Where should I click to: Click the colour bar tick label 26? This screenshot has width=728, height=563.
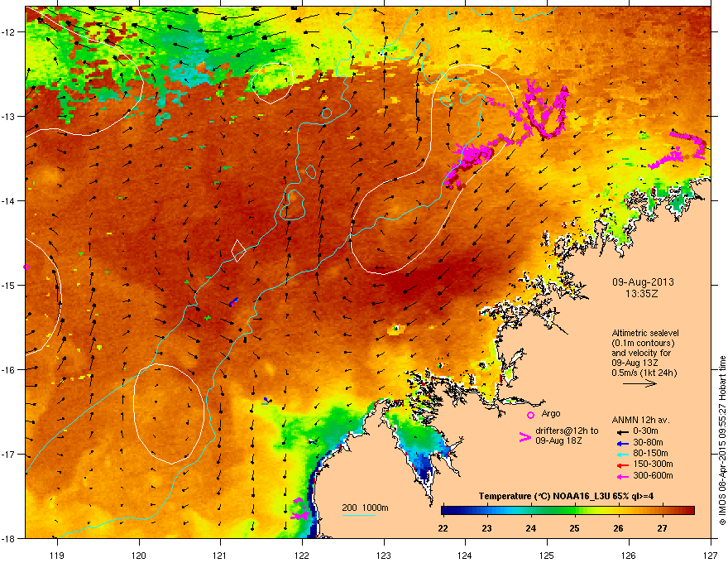coord(618,528)
